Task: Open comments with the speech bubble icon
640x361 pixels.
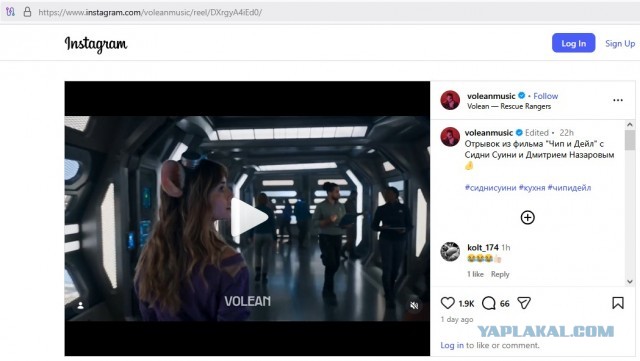Action: tap(488, 303)
